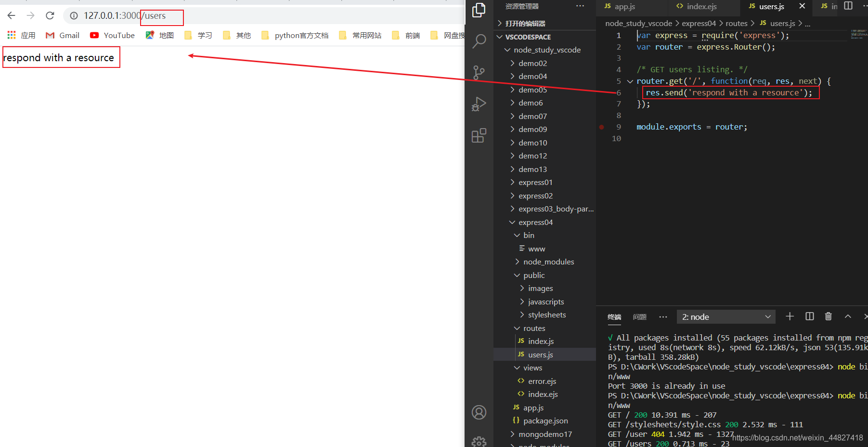The width and height of the screenshot is (868, 447).
Task: Click the browser forward arrow
Action: click(x=31, y=15)
